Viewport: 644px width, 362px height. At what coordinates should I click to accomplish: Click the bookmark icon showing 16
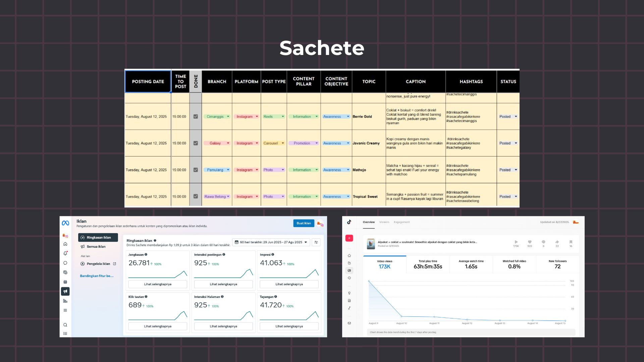click(571, 242)
